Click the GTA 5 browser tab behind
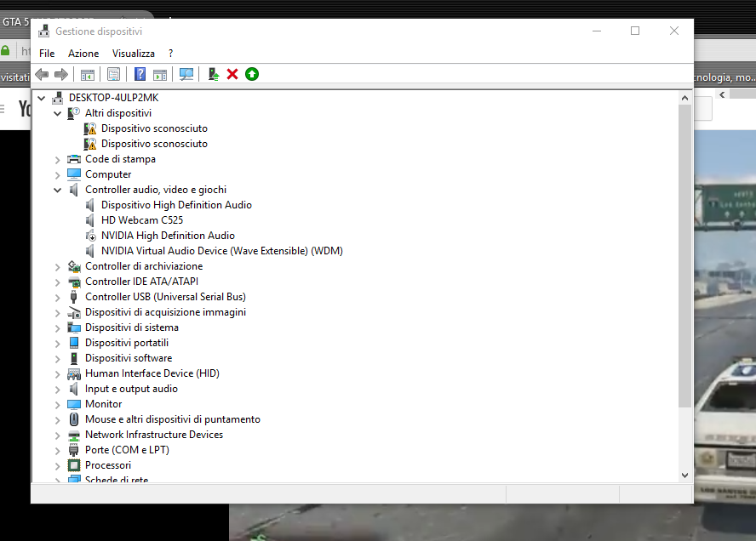The height and width of the screenshot is (541, 756). [15, 21]
